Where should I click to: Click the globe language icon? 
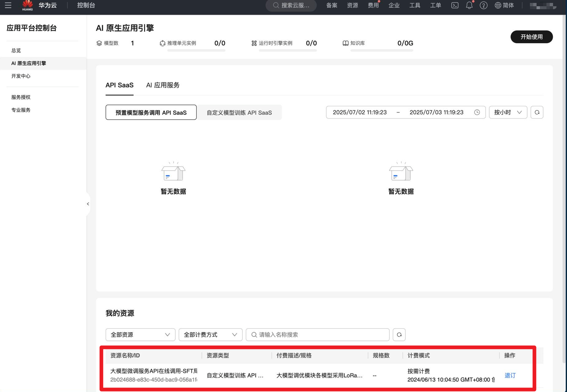point(498,6)
